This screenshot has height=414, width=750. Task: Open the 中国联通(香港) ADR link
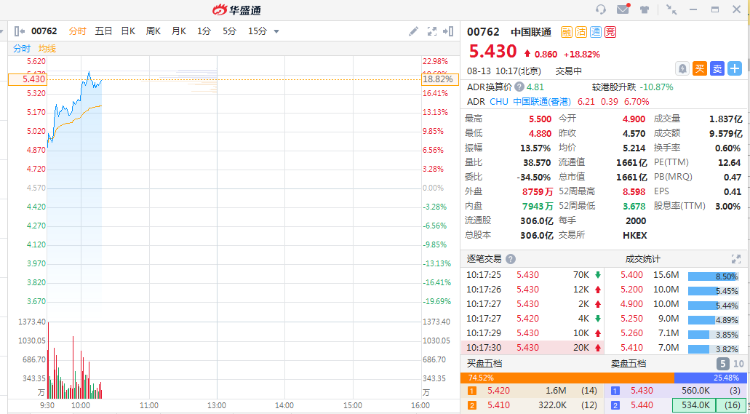542,101
